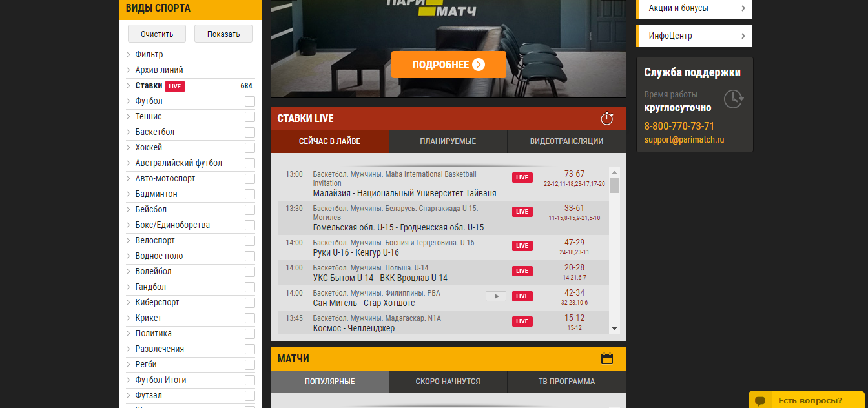Viewport: 868px width, 408px height.
Task: Expand the Архив линий arrow
Action: (128, 70)
